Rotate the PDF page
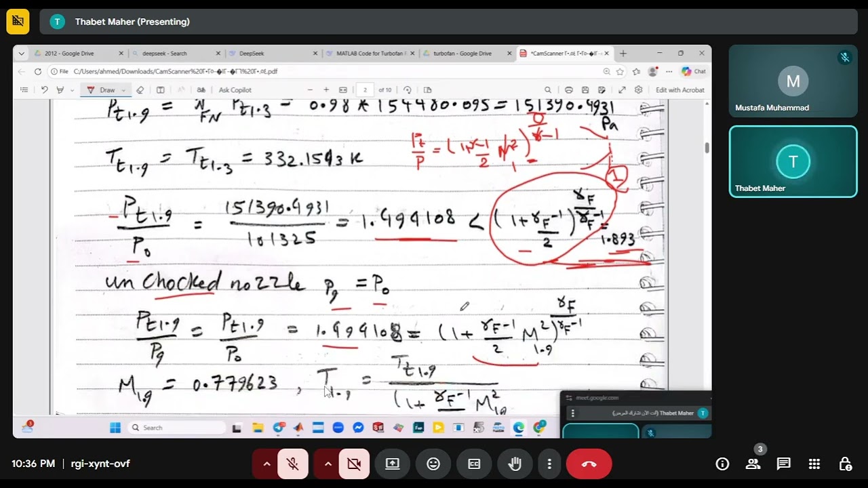Image resolution: width=868 pixels, height=488 pixels. click(407, 89)
